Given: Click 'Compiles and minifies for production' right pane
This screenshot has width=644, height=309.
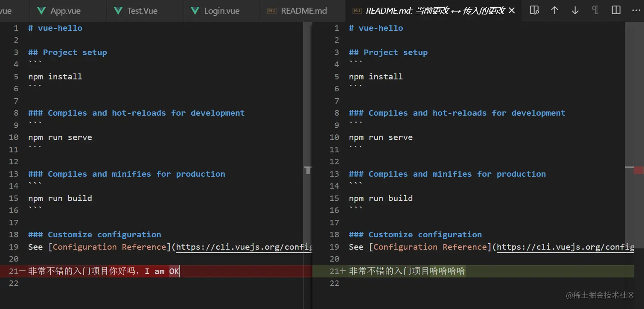Looking at the screenshot, I should (x=457, y=174).
